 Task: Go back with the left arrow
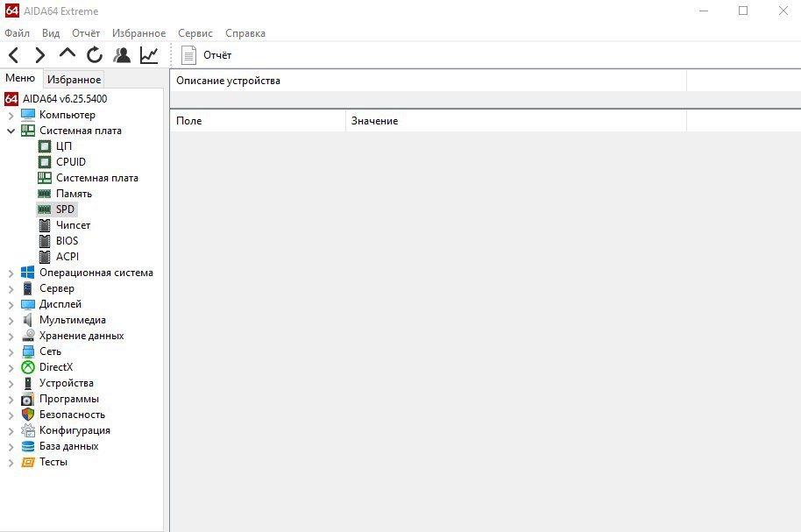(x=14, y=55)
